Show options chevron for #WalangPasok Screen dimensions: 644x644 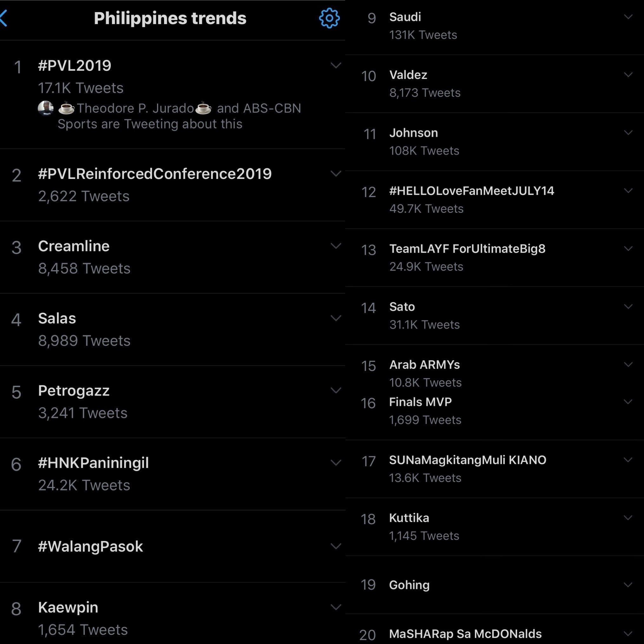(x=336, y=546)
